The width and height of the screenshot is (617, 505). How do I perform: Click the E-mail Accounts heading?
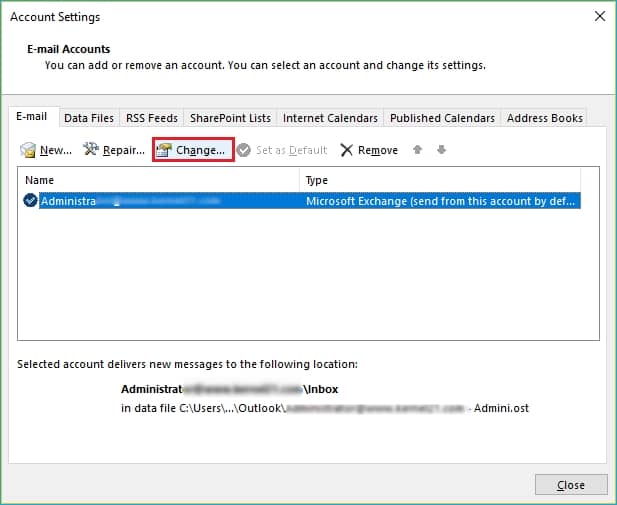pyautogui.click(x=68, y=49)
